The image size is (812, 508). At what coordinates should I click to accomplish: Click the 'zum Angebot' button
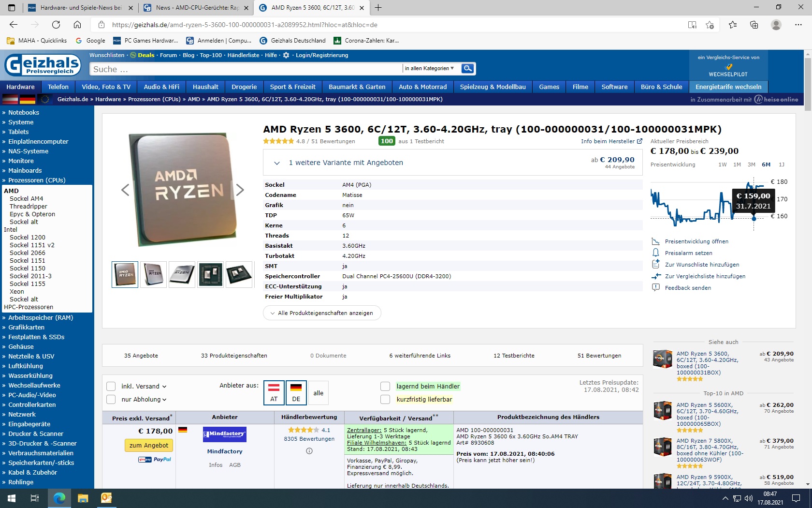[149, 445]
